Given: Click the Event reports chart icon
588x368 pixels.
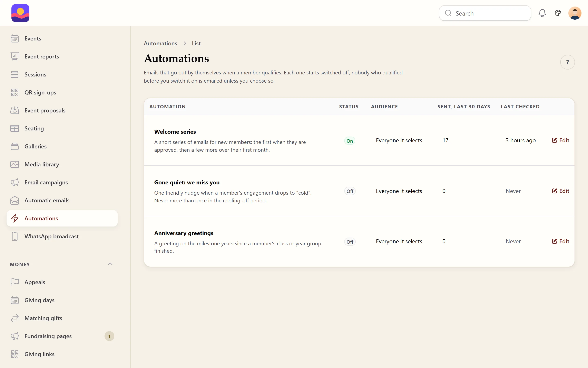Looking at the screenshot, I should point(14,56).
